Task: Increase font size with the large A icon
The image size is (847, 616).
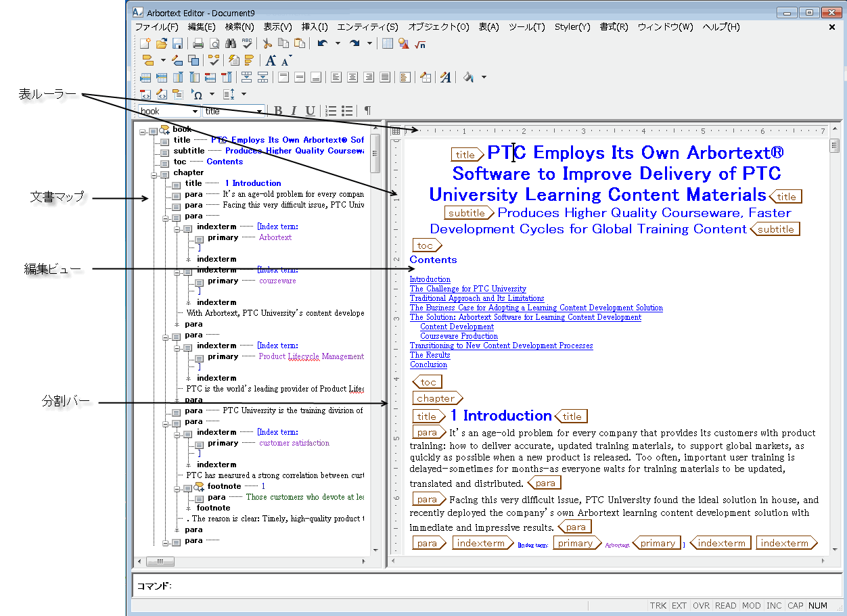Action: point(271,61)
